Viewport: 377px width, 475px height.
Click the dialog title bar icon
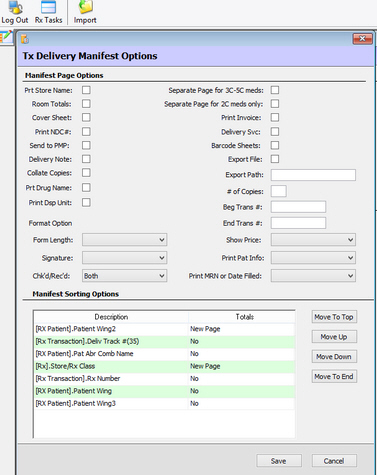pyautogui.click(x=25, y=39)
